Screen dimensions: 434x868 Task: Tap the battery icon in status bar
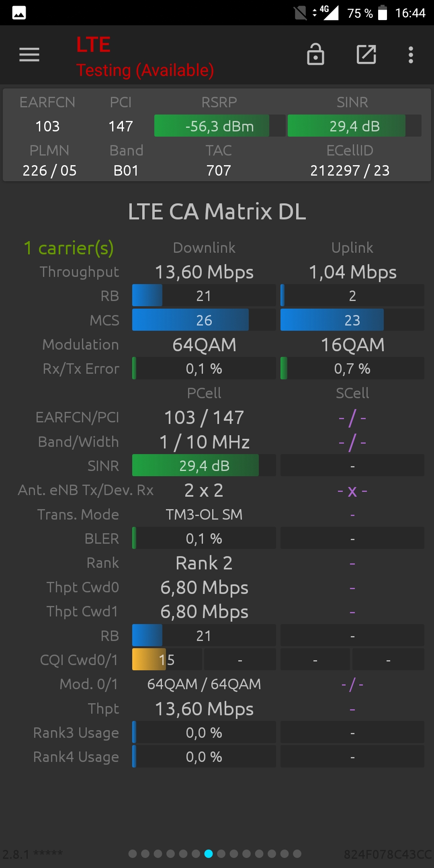(x=383, y=13)
